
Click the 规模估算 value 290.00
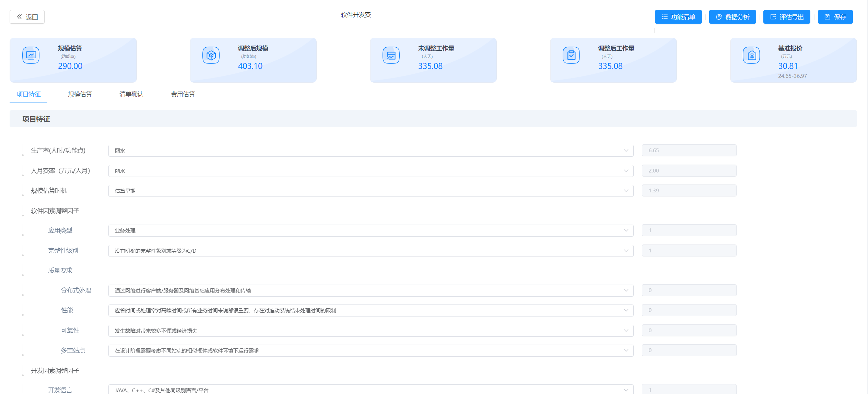70,66
